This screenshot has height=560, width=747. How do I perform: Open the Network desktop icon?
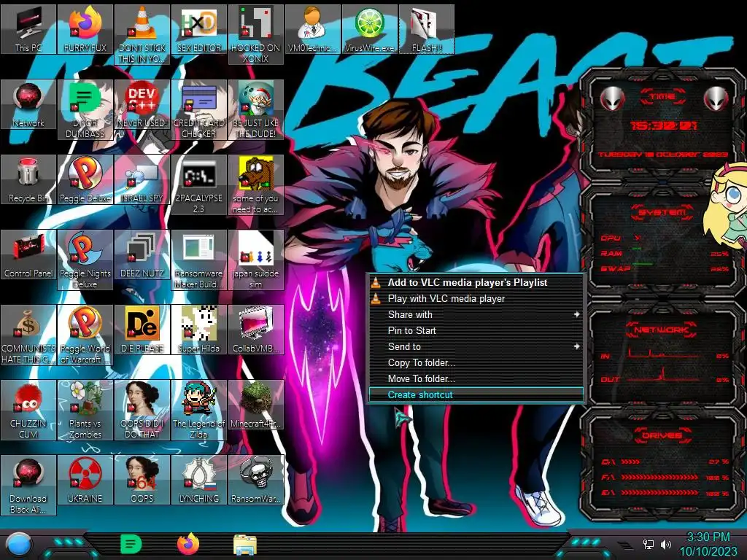pos(28,104)
